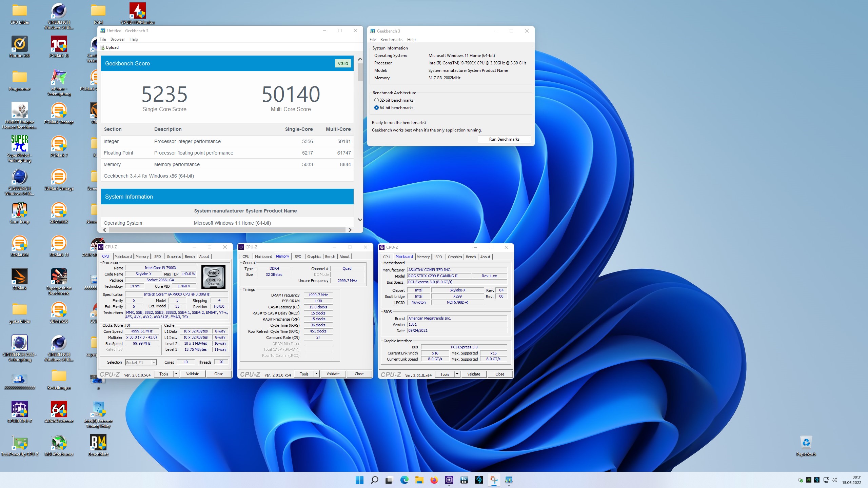Launch Core Temp from the desktop
The image size is (868, 488).
tap(20, 213)
